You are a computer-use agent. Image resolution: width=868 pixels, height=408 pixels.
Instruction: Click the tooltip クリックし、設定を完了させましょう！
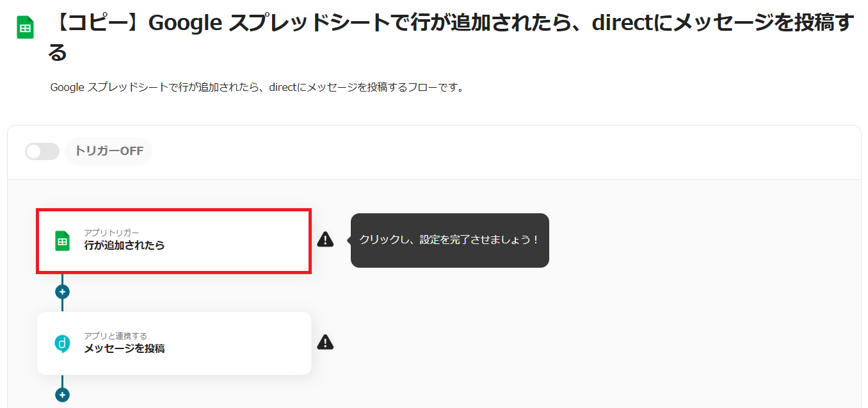pyautogui.click(x=449, y=240)
